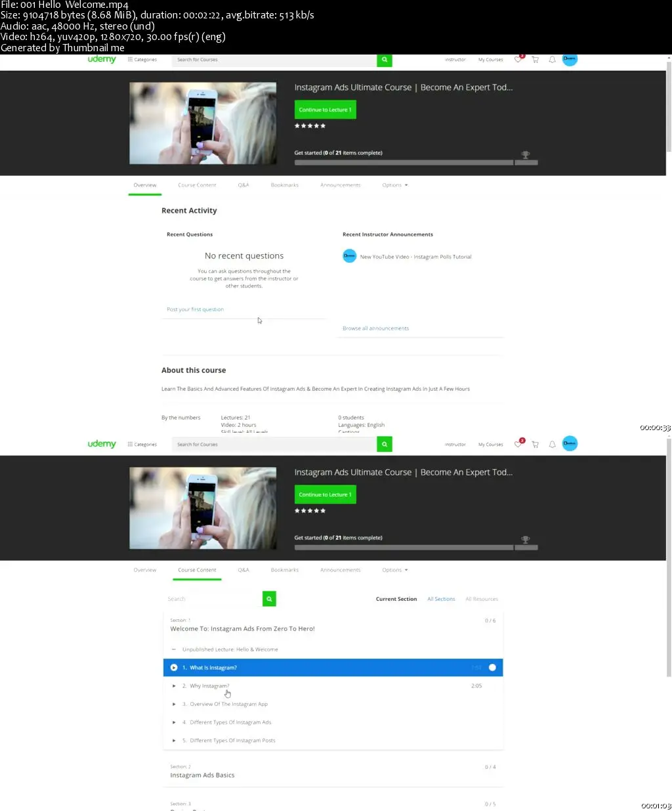The width and height of the screenshot is (672, 811).
Task: Select Course Content tab in lecture-list frame
Action: click(197, 570)
